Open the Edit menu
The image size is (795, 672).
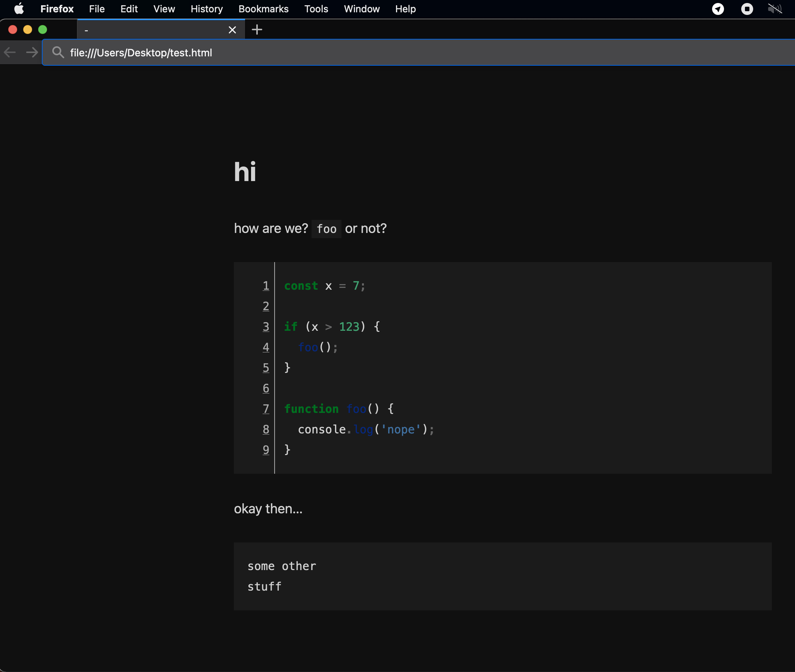[129, 9]
